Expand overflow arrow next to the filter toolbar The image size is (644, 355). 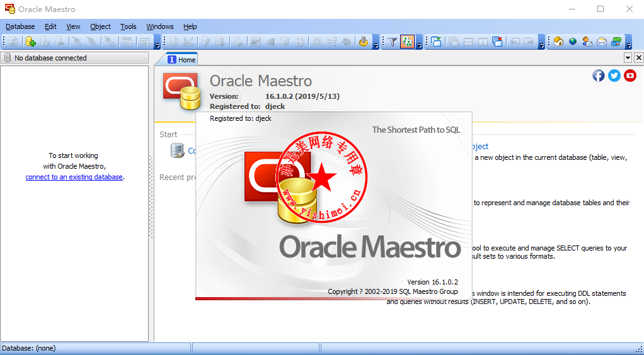tap(419, 42)
